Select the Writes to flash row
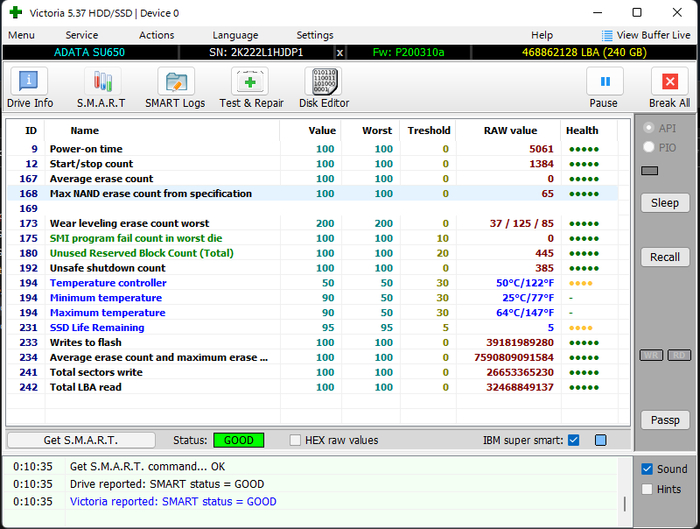Screen dimensions: 700x529 pyautogui.click(x=312, y=342)
